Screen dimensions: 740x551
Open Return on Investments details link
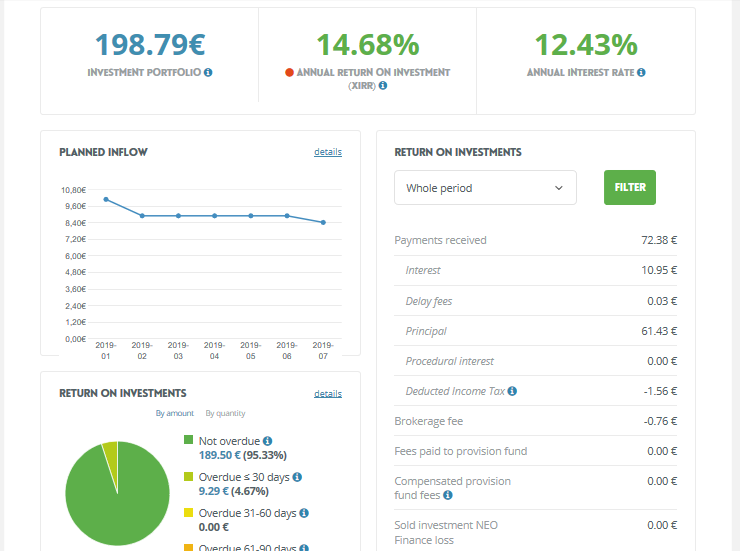coord(327,394)
